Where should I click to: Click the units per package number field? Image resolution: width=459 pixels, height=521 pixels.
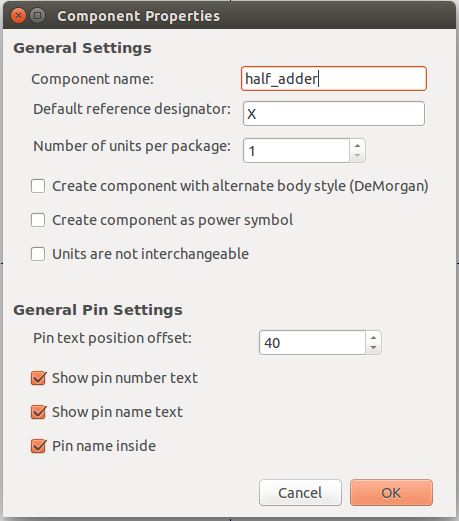coord(296,151)
